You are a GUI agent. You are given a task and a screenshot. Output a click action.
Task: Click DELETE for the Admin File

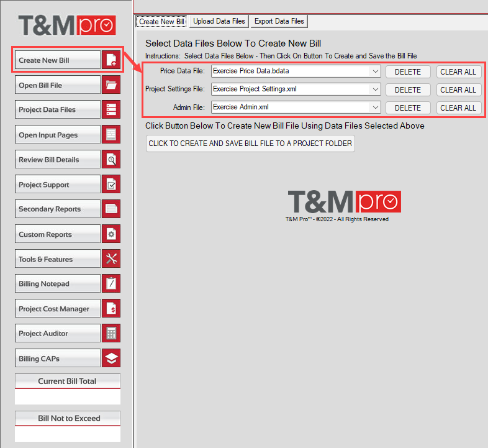[x=408, y=108]
